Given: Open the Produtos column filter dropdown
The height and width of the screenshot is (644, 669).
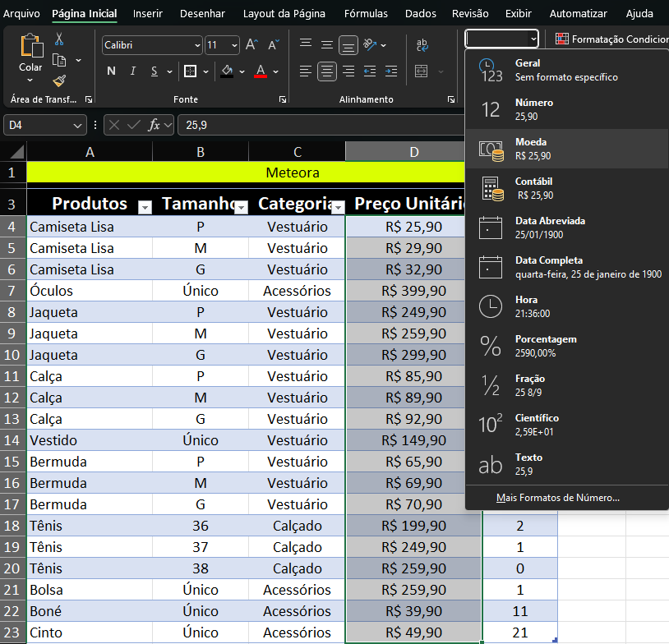Looking at the screenshot, I should [x=145, y=208].
